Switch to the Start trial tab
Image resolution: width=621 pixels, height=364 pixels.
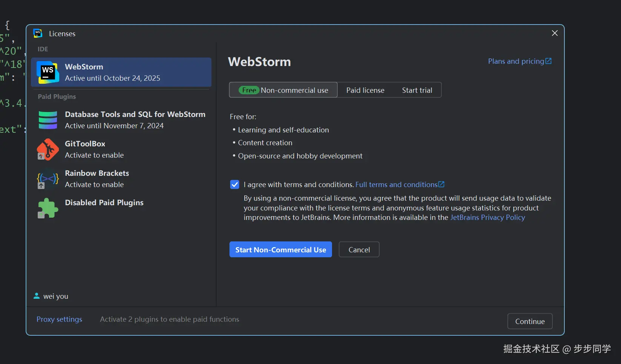[x=417, y=90]
